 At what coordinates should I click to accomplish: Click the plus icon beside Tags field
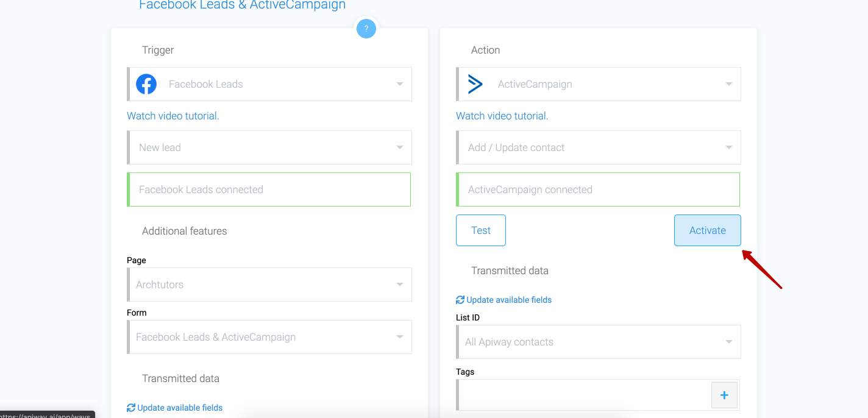pyautogui.click(x=724, y=395)
